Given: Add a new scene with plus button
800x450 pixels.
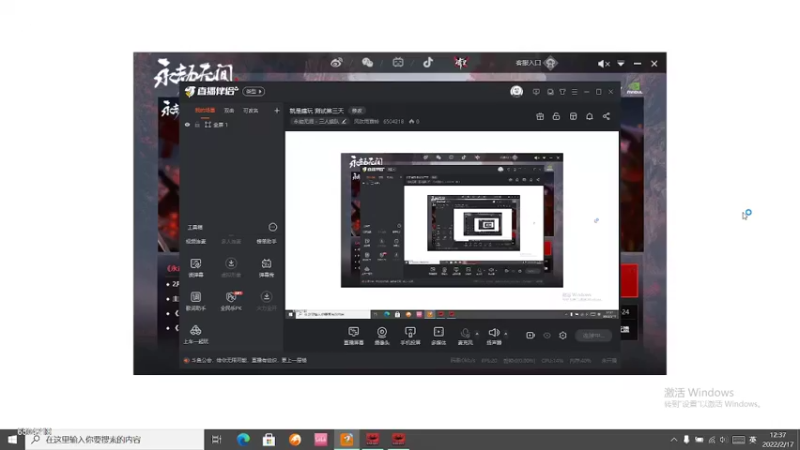Looking at the screenshot, I should (277, 110).
